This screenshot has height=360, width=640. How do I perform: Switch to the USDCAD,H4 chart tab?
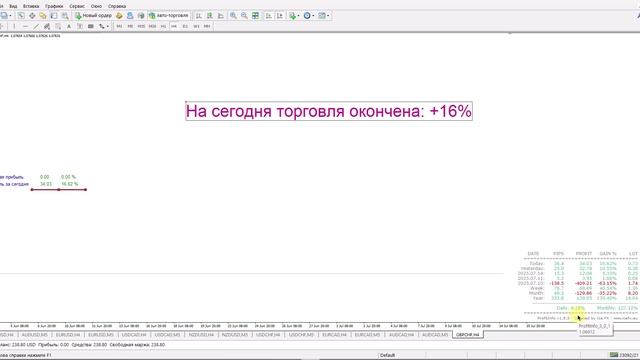pos(134,335)
